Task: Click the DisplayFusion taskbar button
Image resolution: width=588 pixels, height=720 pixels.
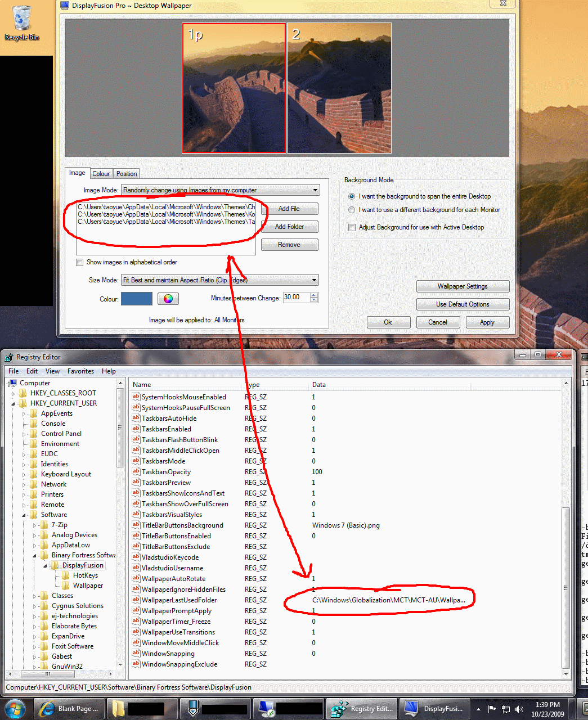Action: point(434,709)
